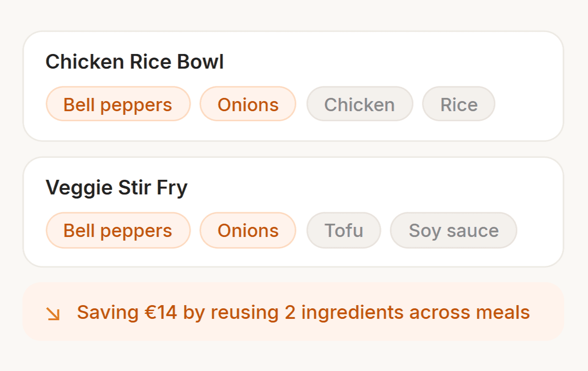Viewport: 588px width, 371px height.
Task: Click the word "Fry" in second meal title
Action: click(172, 188)
